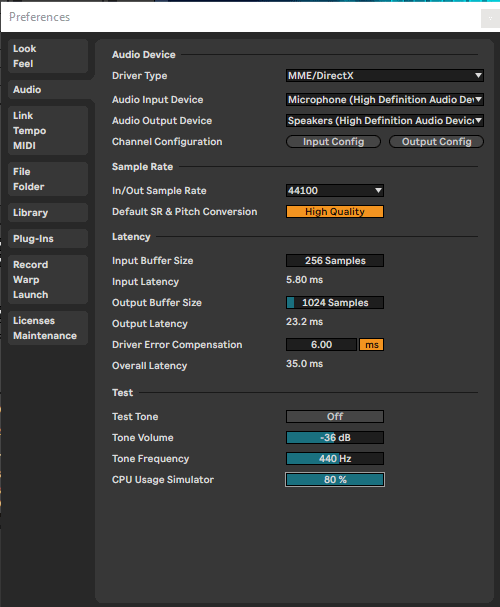Screen dimensions: 500x607
Task: Click the Sample Rate section heading
Action: (142, 167)
